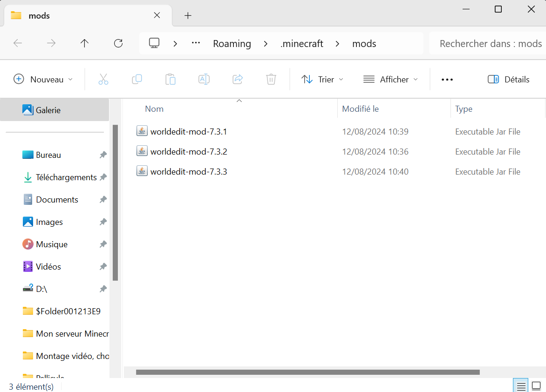This screenshot has height=392, width=546.
Task: Click the pin icon next to Bureau
Action: pos(103,155)
